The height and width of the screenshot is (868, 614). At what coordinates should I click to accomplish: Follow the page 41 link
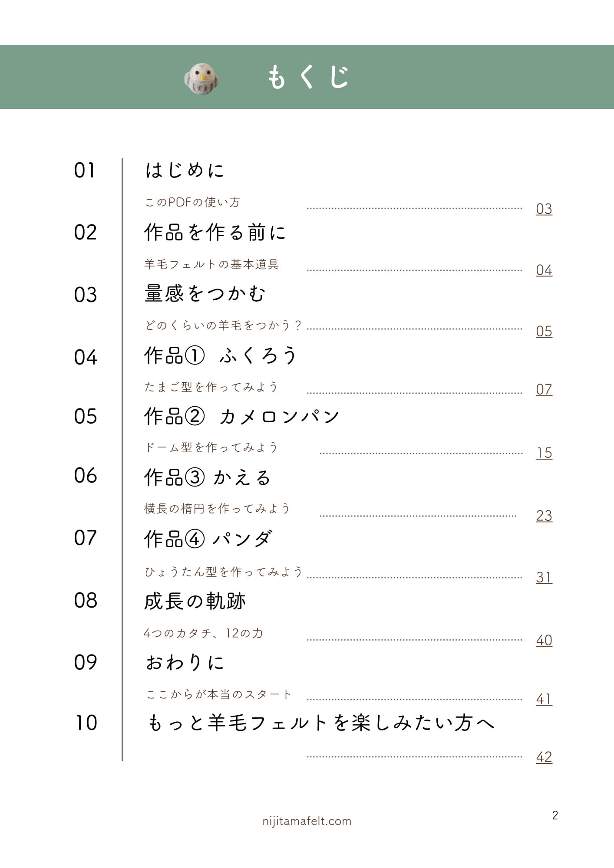click(x=544, y=699)
